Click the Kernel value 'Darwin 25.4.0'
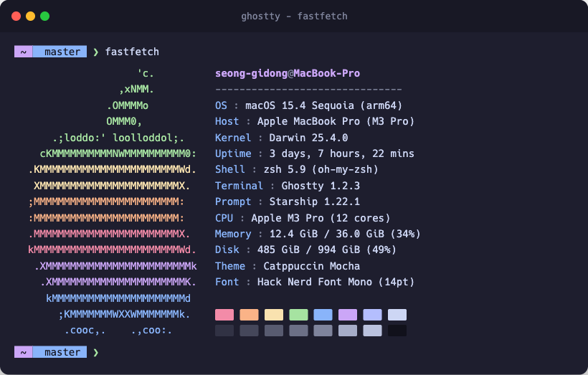588x375 pixels. coord(308,138)
